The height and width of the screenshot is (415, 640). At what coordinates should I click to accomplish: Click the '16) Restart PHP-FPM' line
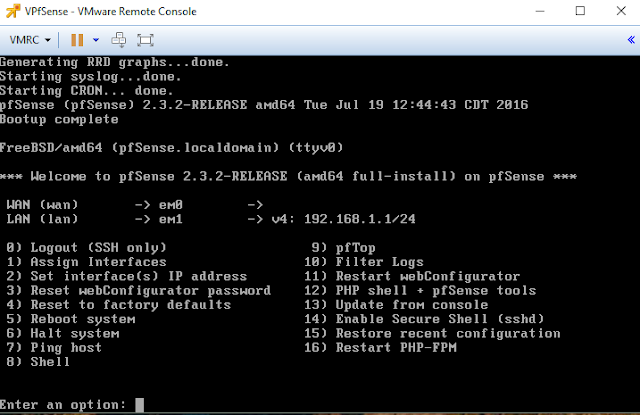pos(380,348)
